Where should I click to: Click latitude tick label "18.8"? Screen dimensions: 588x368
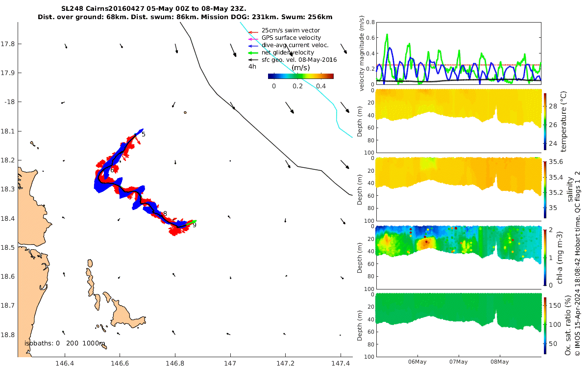8,335
